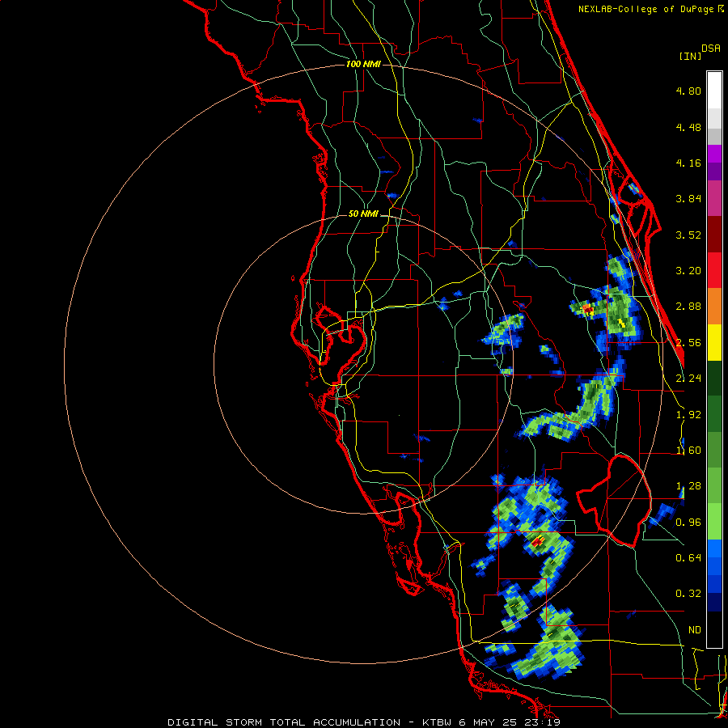Pick the bright red legend swatch near 3.20
The height and width of the screenshot is (728, 728).
pyautogui.click(x=714, y=270)
